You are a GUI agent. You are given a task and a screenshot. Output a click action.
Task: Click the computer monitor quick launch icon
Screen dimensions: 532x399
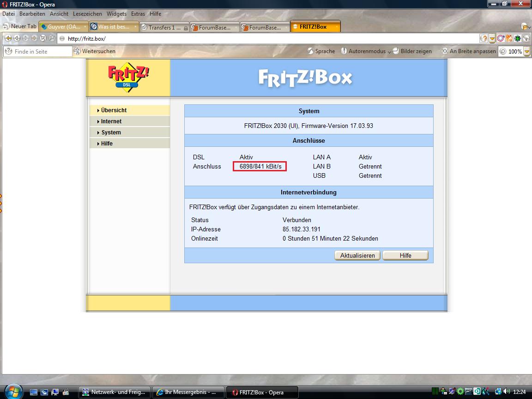(x=54, y=392)
